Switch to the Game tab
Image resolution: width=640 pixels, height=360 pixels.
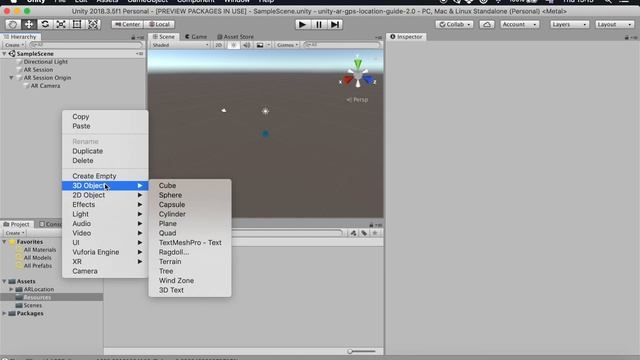pos(196,37)
